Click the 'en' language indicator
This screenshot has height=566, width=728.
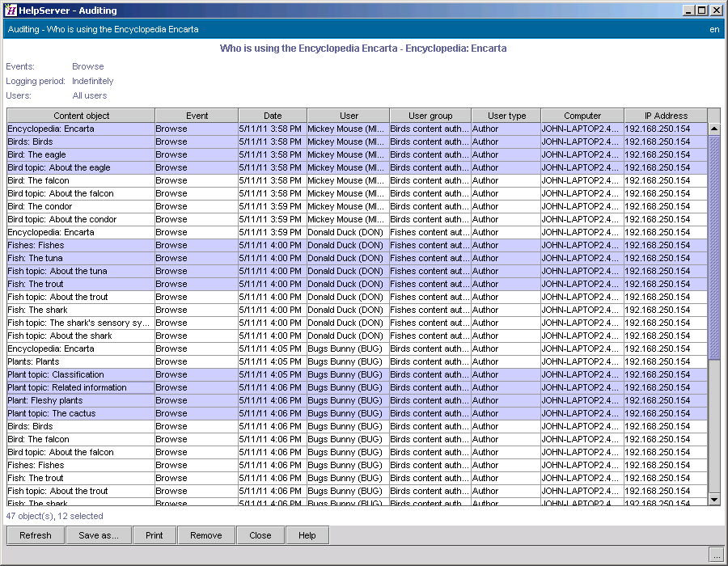click(714, 29)
